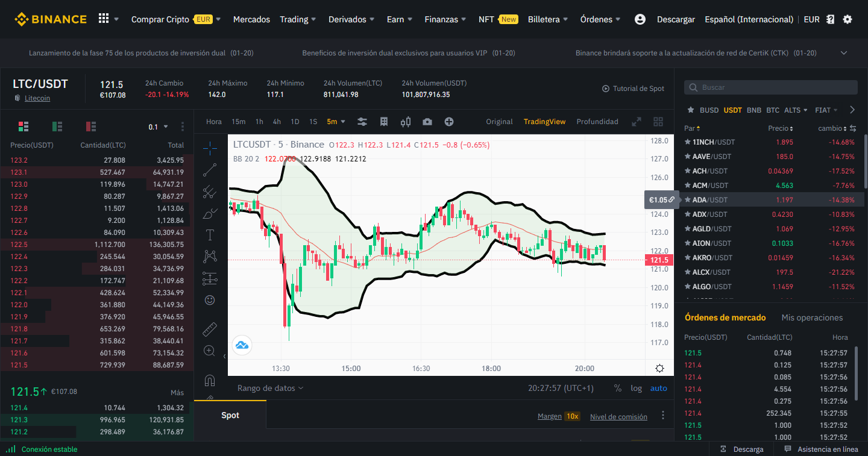This screenshot has width=868, height=456.
Task: Open the settings gear in top navigation
Action: point(848,19)
